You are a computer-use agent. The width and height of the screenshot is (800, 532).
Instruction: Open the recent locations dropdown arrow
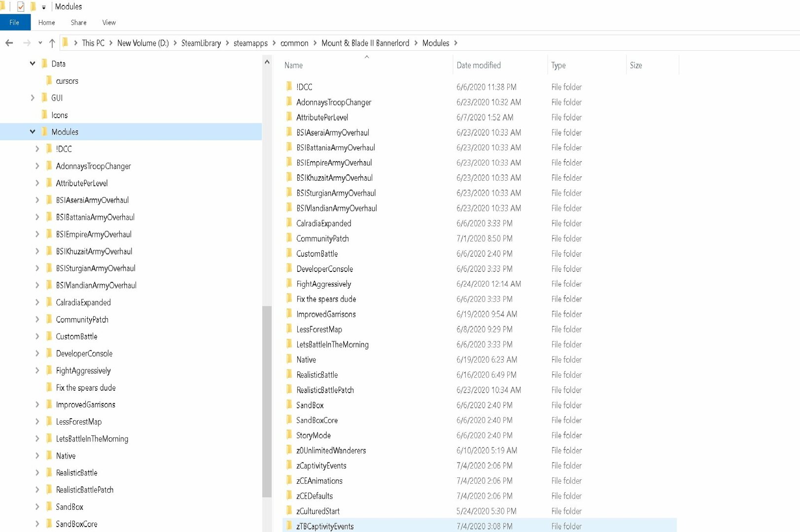pos(40,43)
